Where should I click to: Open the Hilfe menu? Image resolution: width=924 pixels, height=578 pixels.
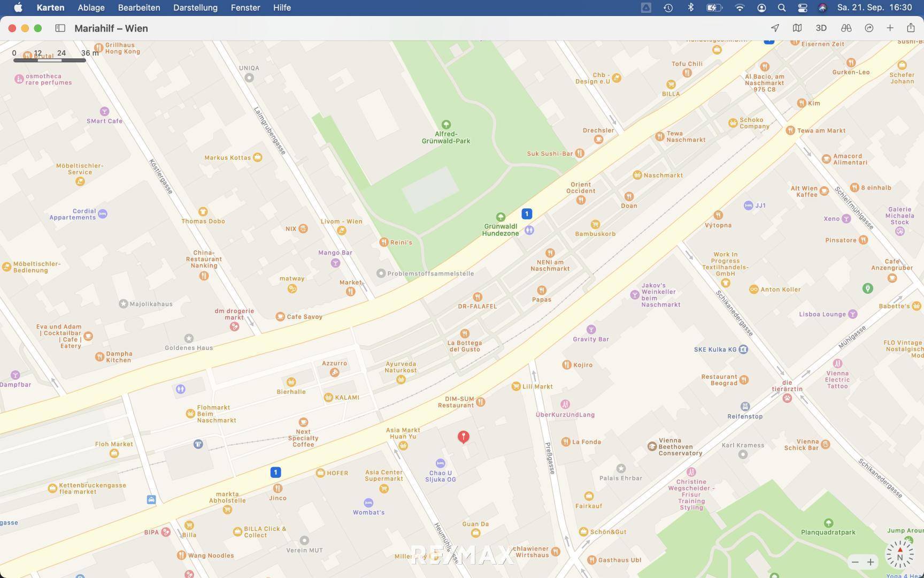pos(282,7)
